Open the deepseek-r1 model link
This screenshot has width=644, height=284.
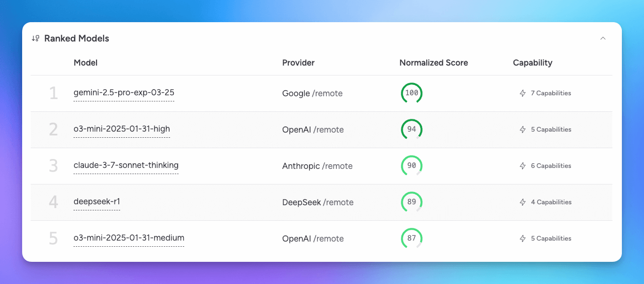[x=97, y=202]
